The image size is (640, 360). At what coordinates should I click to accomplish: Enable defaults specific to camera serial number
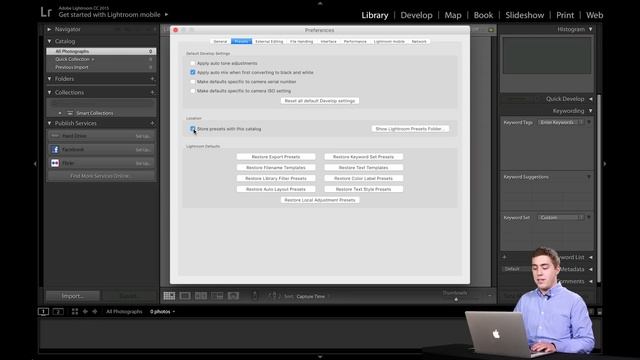coord(193,82)
